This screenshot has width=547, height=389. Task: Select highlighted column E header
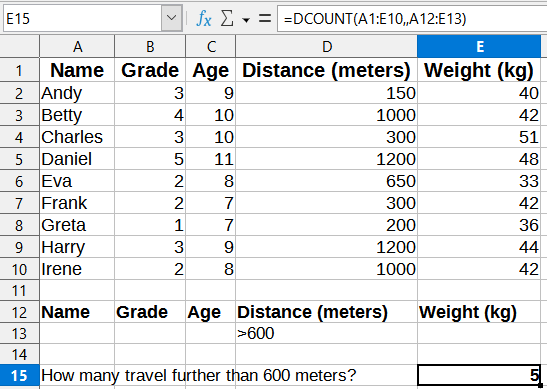[479, 46]
